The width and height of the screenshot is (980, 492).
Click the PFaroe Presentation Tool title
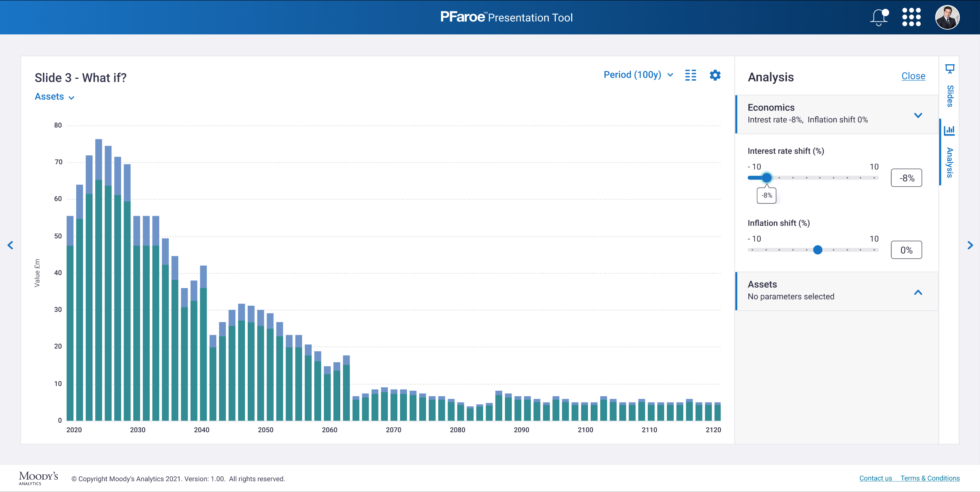tap(506, 17)
